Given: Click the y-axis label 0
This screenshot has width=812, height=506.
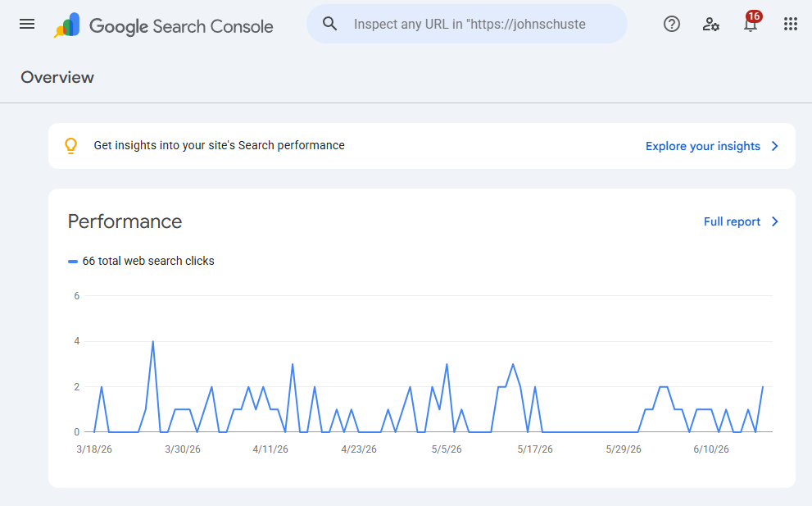Looking at the screenshot, I should click(77, 432).
